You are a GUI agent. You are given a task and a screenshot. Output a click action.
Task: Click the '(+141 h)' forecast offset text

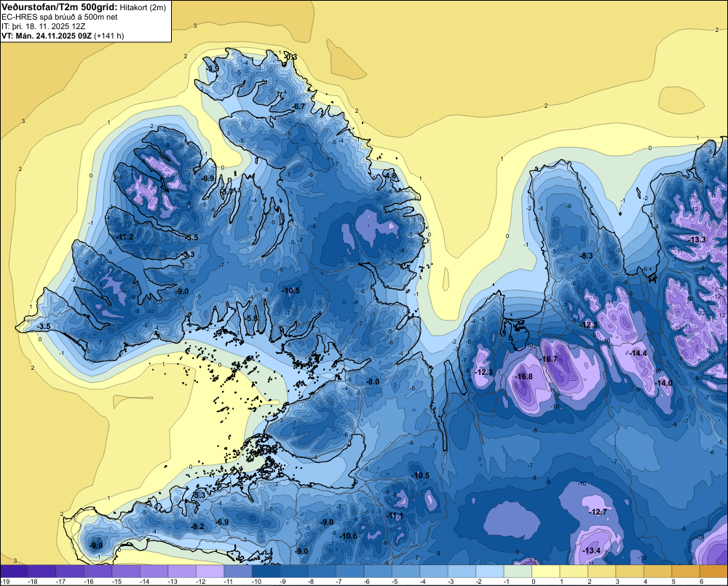109,36
